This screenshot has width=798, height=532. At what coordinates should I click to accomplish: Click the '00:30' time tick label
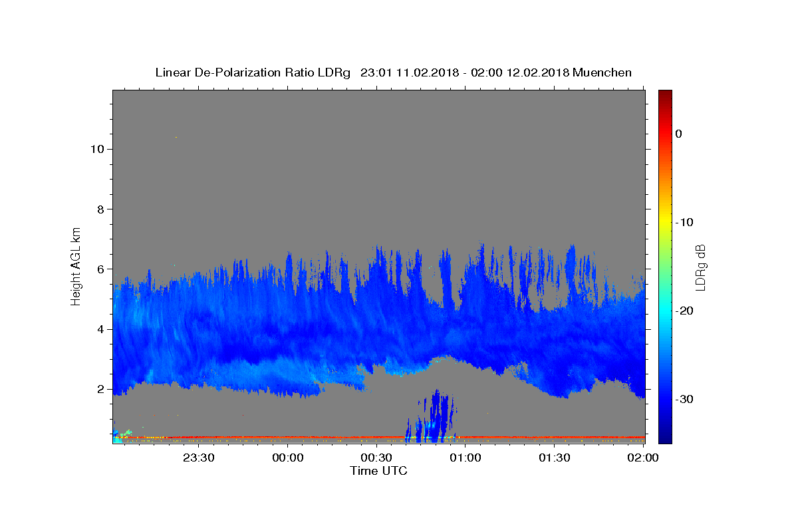click(x=376, y=458)
